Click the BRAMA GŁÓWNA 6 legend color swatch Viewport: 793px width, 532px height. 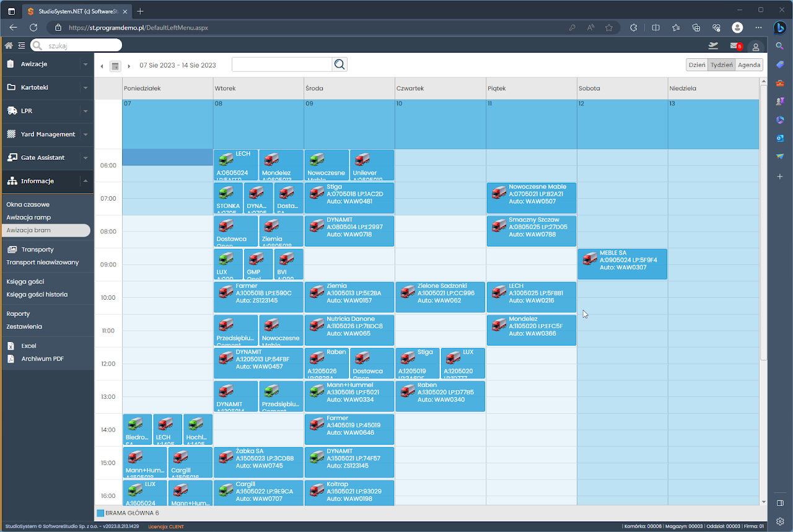[101, 513]
